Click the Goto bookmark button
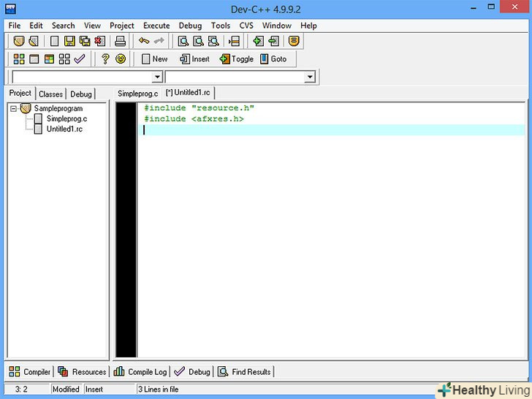This screenshot has height=399, width=532. (x=273, y=59)
